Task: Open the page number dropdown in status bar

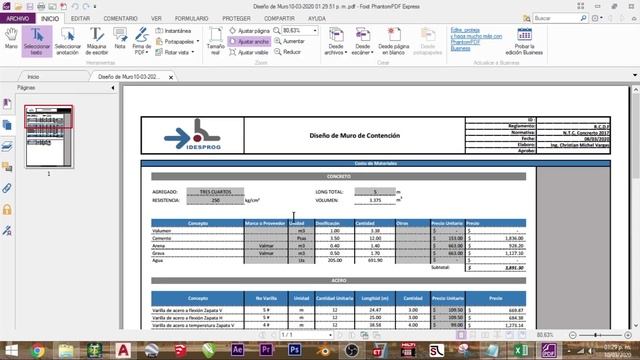Action: click(330, 335)
